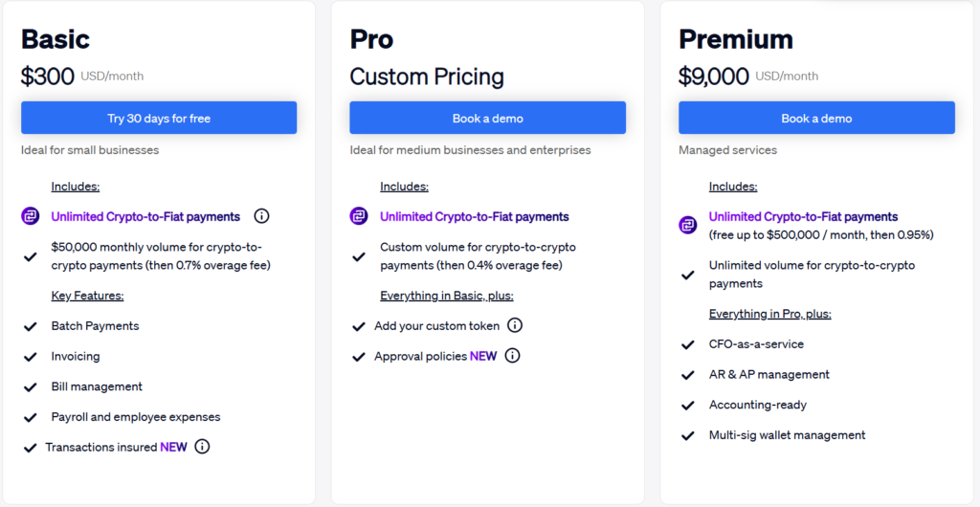Click Book a demo in Pro plan
Screen dimensions: 980x507
point(487,119)
